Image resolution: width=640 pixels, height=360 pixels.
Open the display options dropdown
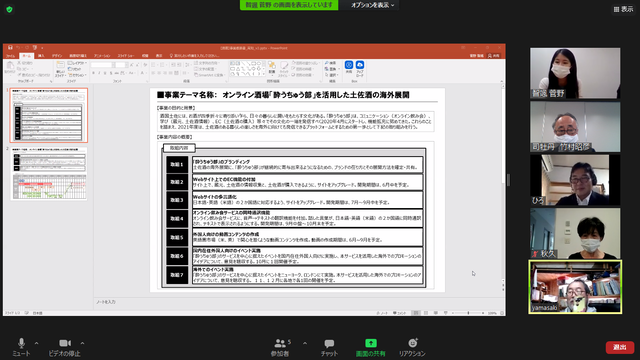click(372, 5)
